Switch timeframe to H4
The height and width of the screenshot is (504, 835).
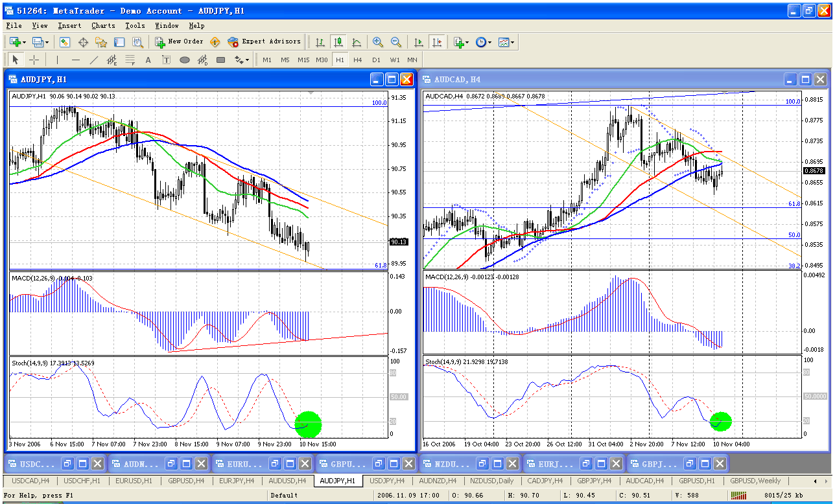pos(358,60)
